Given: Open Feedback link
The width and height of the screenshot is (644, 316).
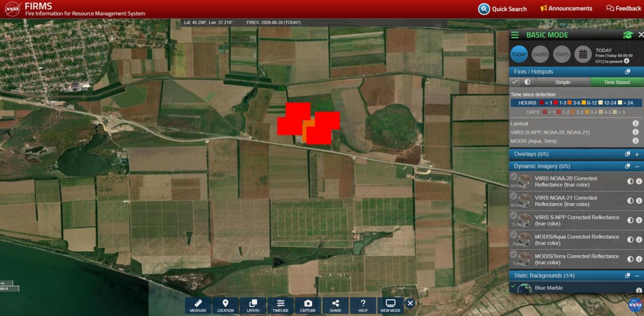Looking at the screenshot, I should pos(624,9).
